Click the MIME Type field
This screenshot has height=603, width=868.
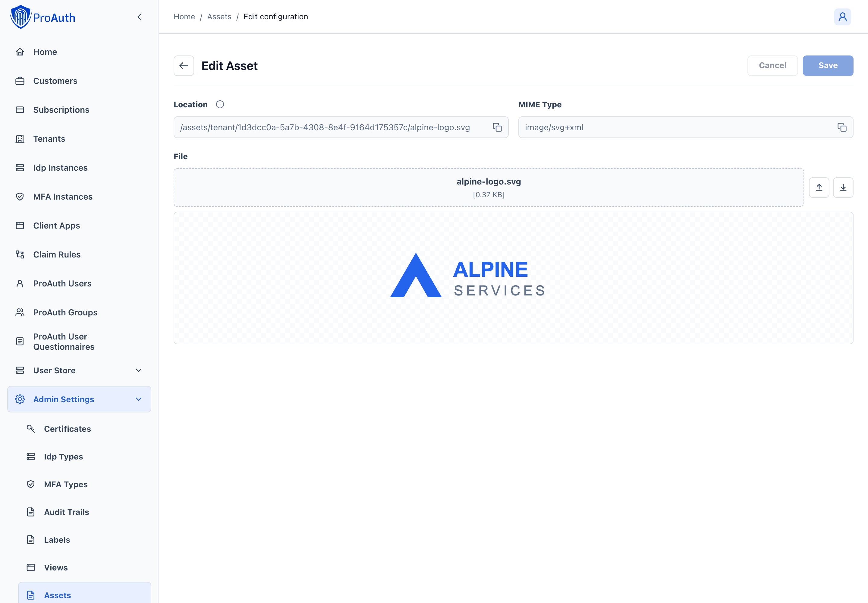[686, 127]
